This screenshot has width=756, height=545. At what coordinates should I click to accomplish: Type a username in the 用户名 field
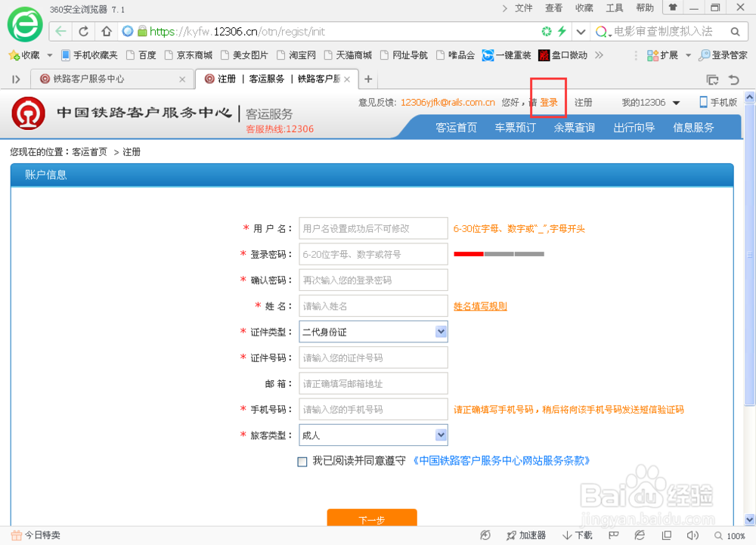373,228
